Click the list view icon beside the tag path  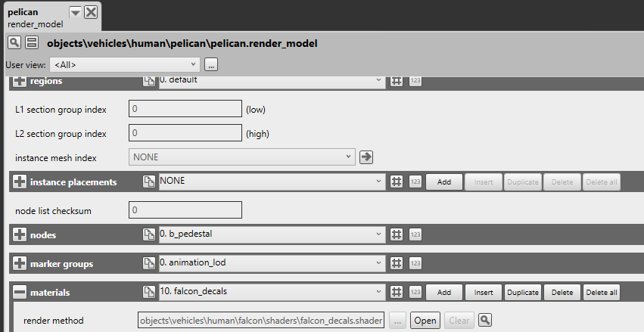[32, 43]
